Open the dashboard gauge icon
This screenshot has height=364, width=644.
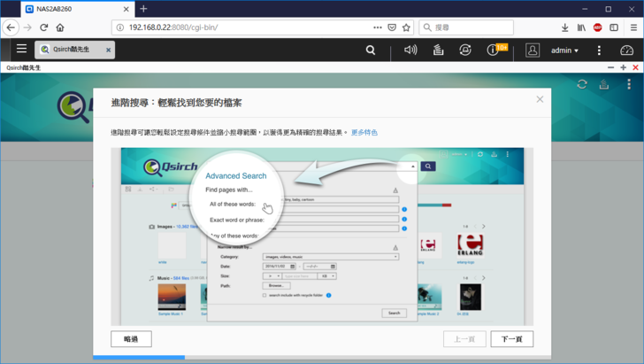[x=626, y=50]
